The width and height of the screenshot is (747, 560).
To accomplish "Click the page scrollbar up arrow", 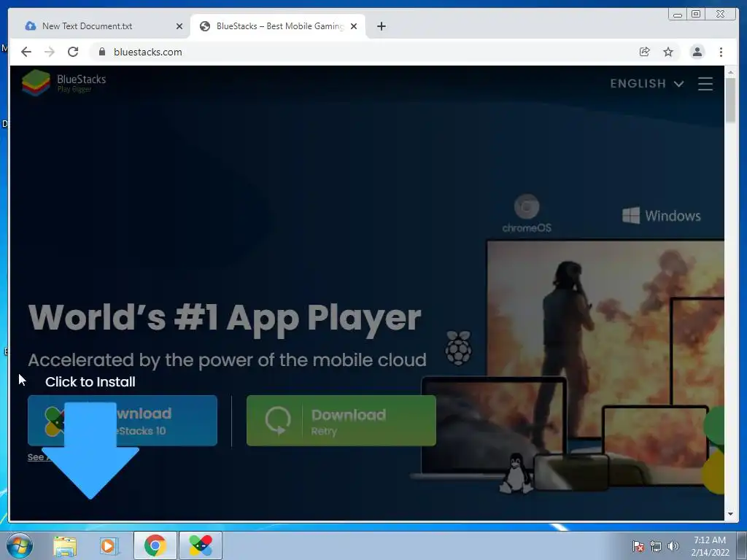I will 730,72.
